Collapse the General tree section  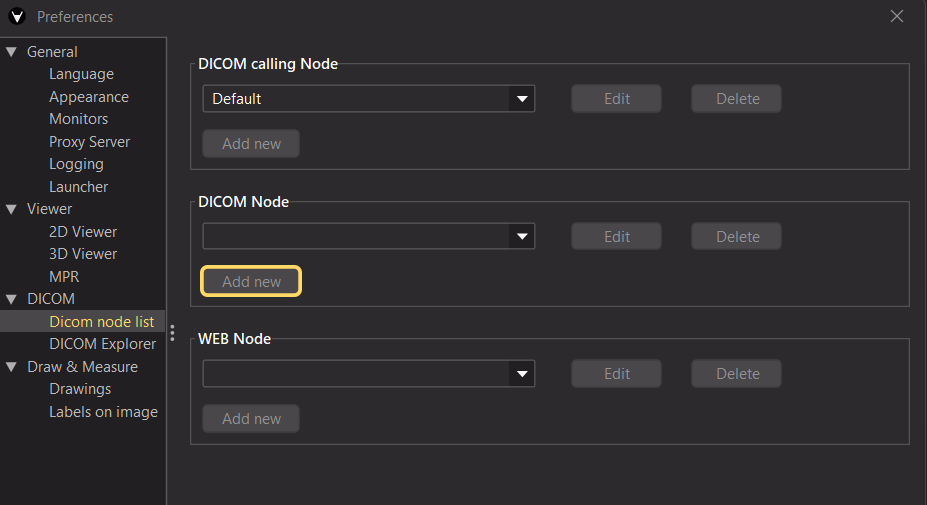coord(11,52)
